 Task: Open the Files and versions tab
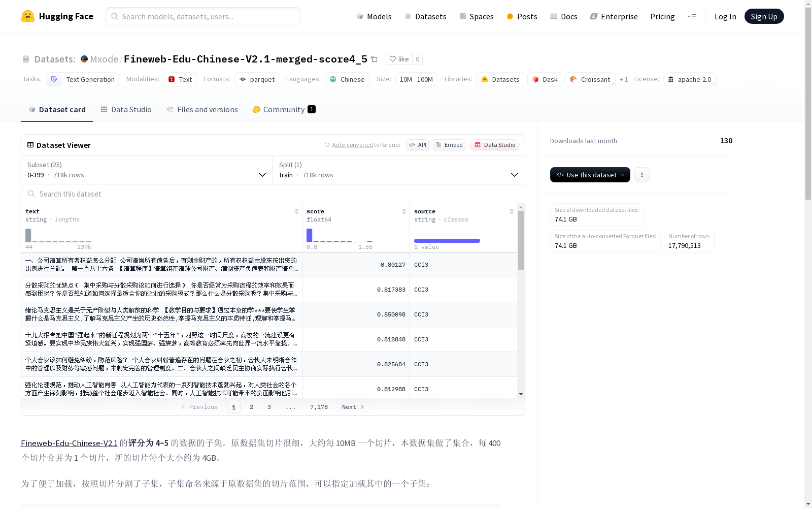click(202, 109)
